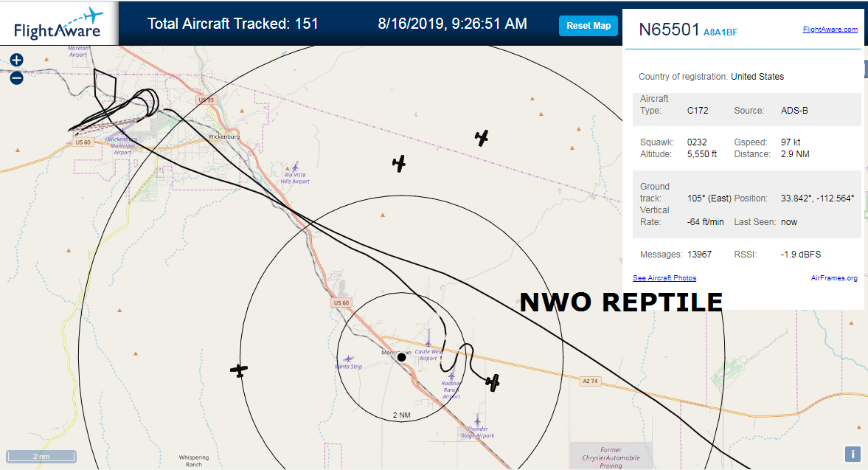Image resolution: width=868 pixels, height=470 pixels.
Task: Select the aircraft icon west of Morristown
Action: click(x=239, y=370)
